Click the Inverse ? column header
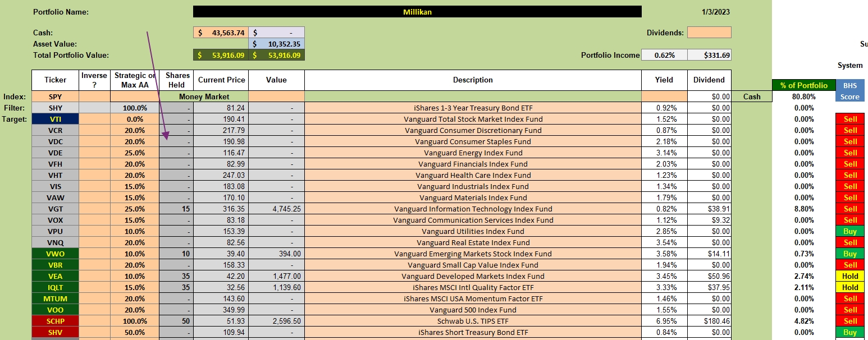Viewport: 868px width, 340px height. (94, 80)
